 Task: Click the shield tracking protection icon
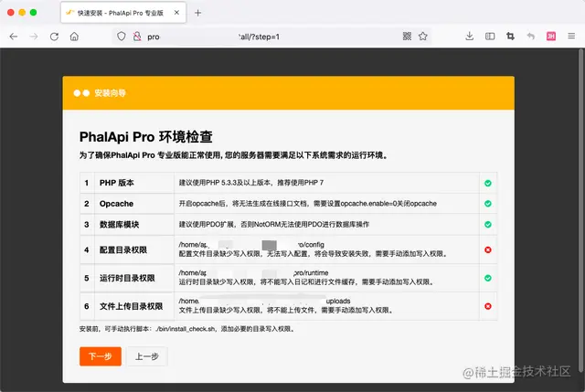[x=122, y=37]
